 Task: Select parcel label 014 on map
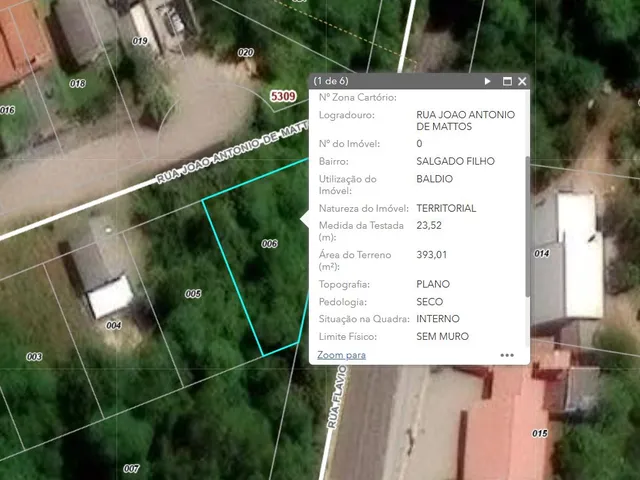click(542, 253)
